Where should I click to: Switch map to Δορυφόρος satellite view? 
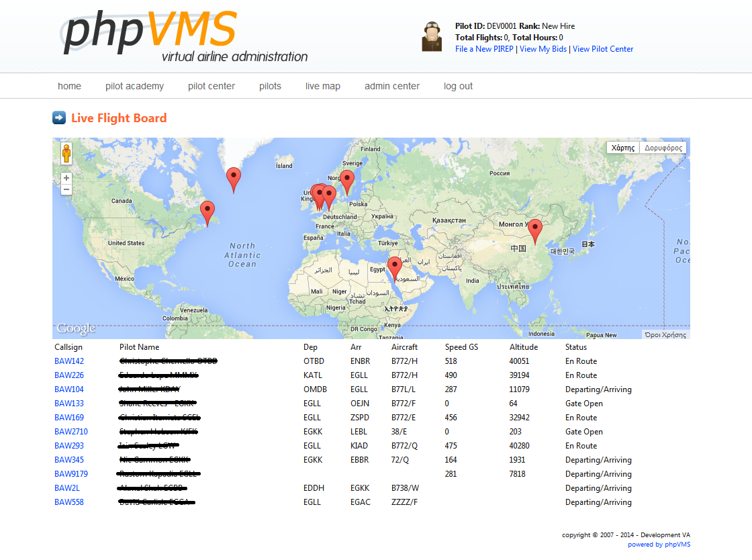(x=663, y=148)
